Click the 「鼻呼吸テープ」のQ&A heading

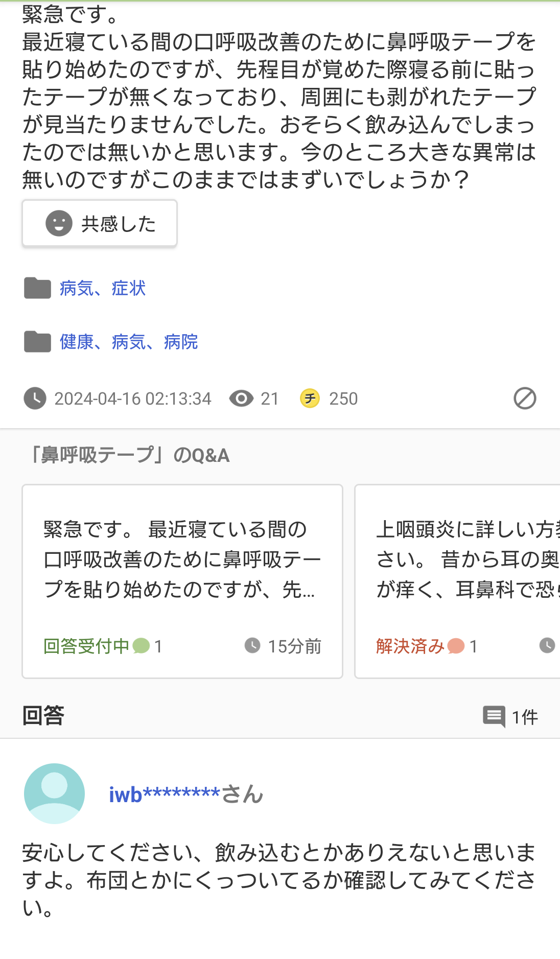(130, 455)
